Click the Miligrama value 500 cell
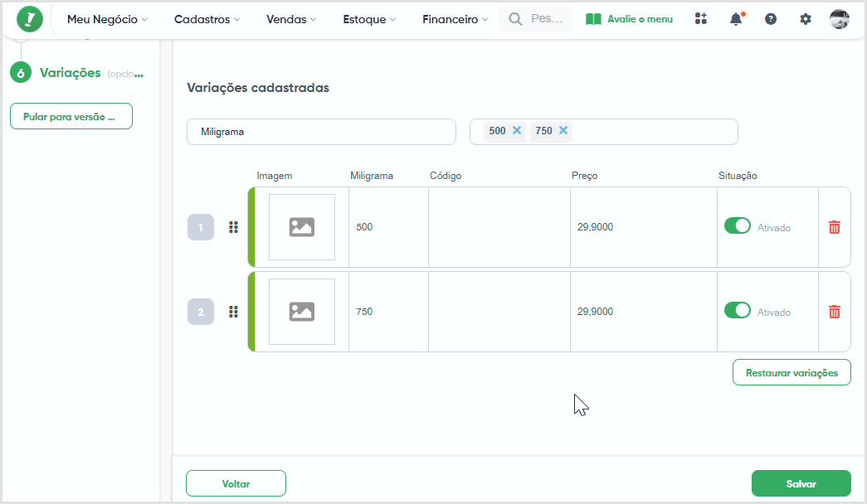This screenshot has width=867, height=504. point(389,227)
